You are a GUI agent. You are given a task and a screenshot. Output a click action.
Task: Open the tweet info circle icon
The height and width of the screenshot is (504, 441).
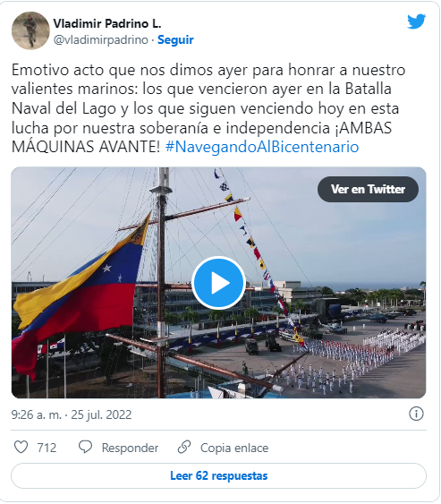coord(416,414)
